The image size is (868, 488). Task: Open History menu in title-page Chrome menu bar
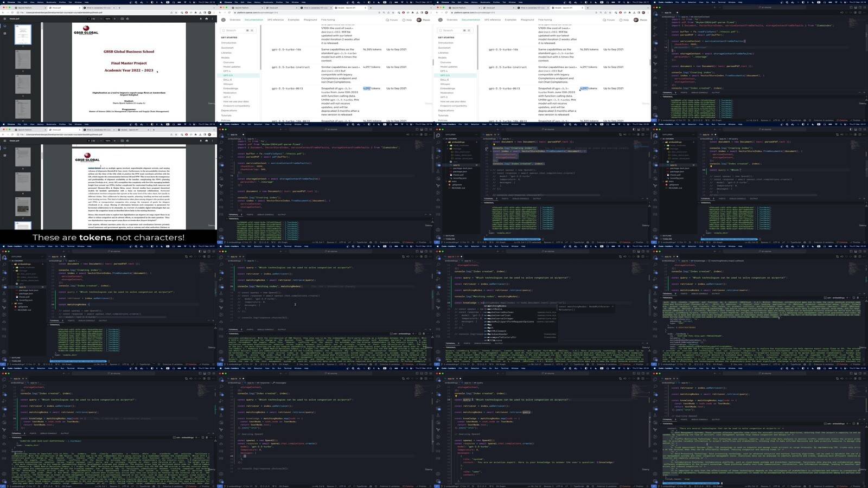tap(40, 2)
